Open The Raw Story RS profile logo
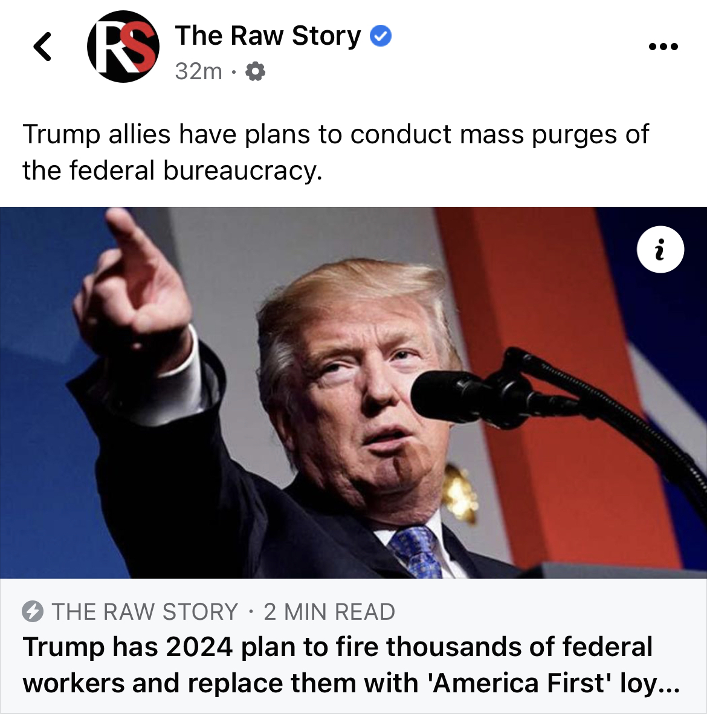Screen dimensions: 707x728 123,47
